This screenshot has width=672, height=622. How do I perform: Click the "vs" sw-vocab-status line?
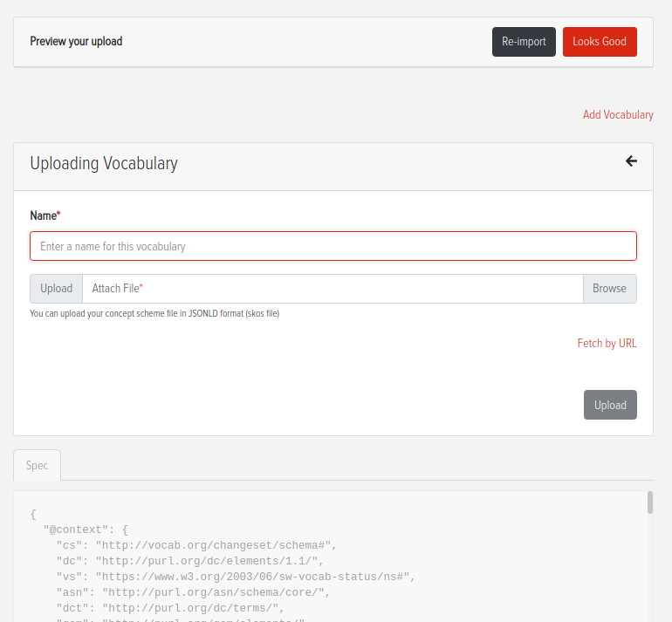(x=237, y=577)
